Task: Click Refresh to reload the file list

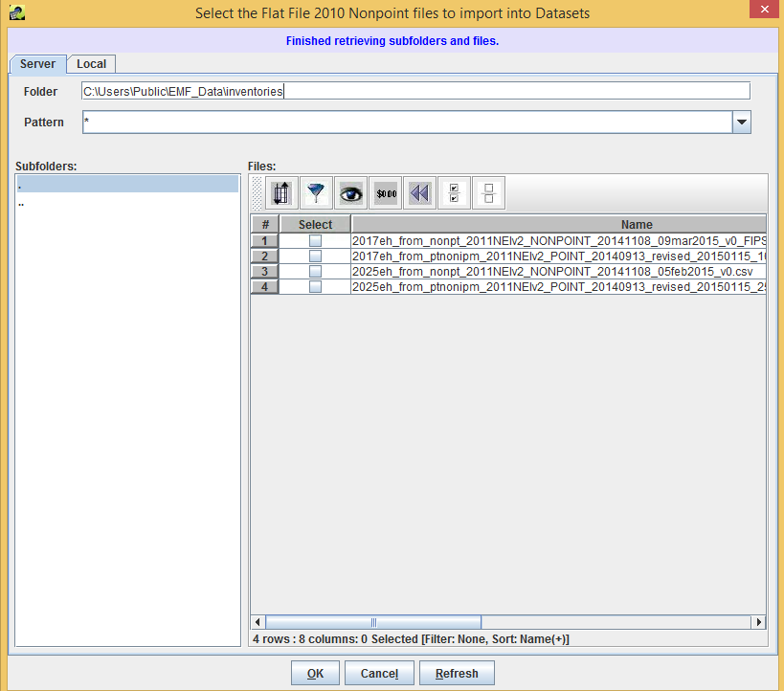Action: tap(457, 672)
